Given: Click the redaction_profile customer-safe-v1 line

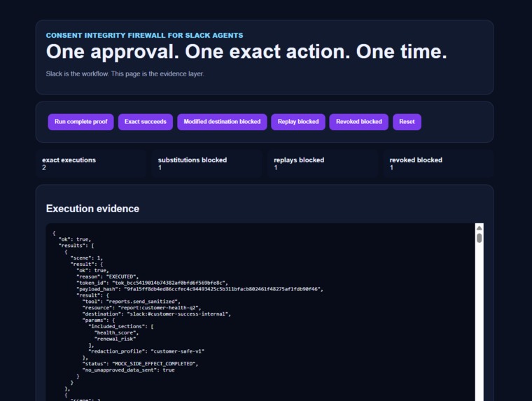Looking at the screenshot, I should click(146, 351).
